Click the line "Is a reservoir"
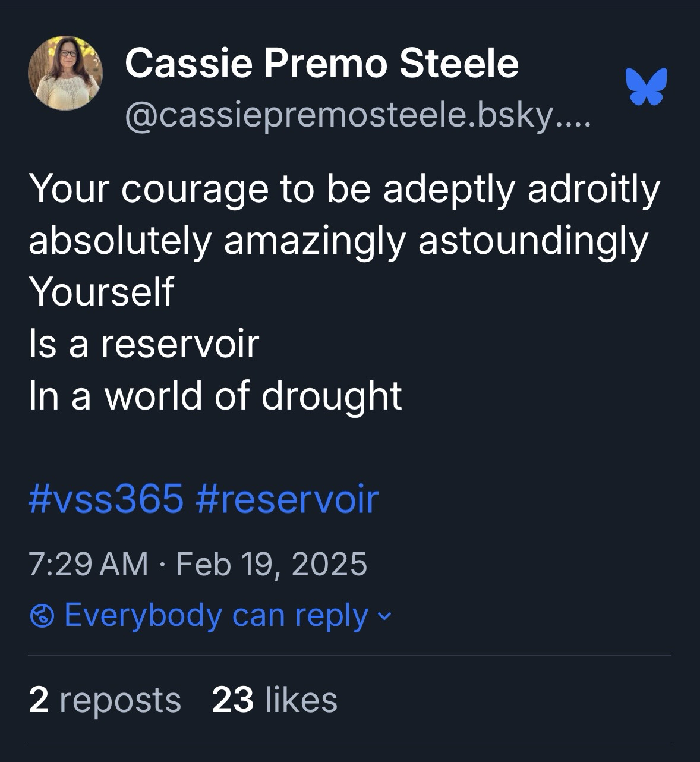The height and width of the screenshot is (762, 700). (144, 344)
